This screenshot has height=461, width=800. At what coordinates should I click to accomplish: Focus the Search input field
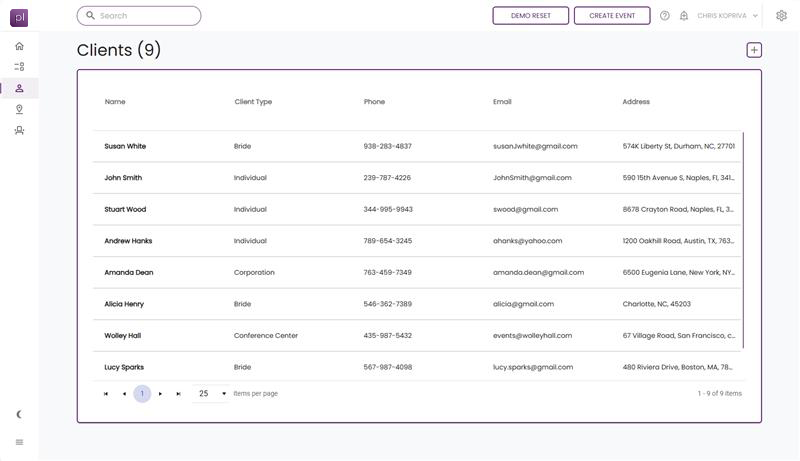pyautogui.click(x=139, y=15)
